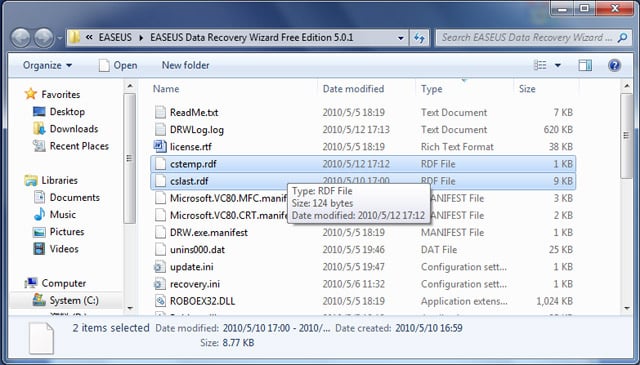This screenshot has height=365, width=640.
Task: Click the Forward navigation arrow
Action: [44, 38]
